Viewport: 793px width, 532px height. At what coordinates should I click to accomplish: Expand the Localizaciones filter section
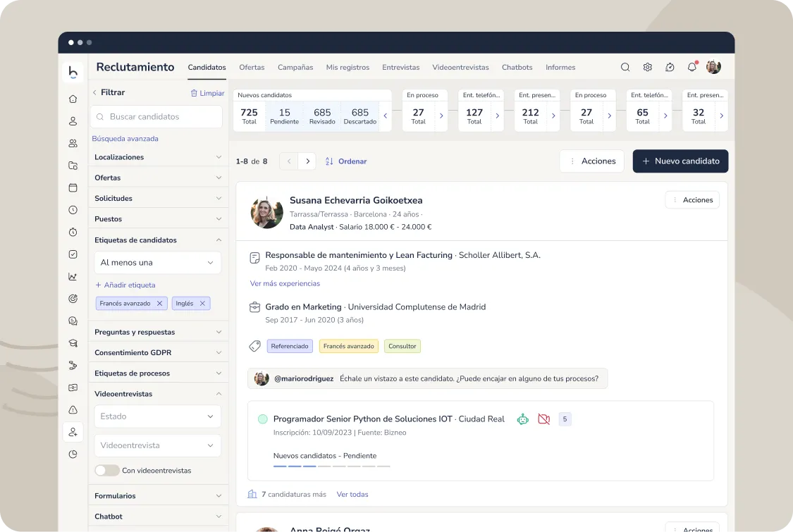[157, 157]
